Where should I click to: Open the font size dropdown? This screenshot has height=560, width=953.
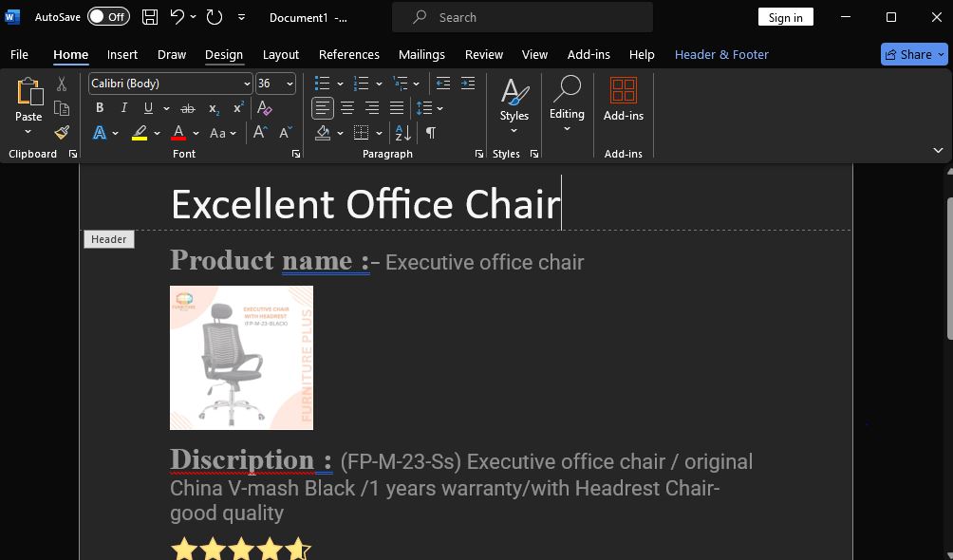pyautogui.click(x=290, y=84)
